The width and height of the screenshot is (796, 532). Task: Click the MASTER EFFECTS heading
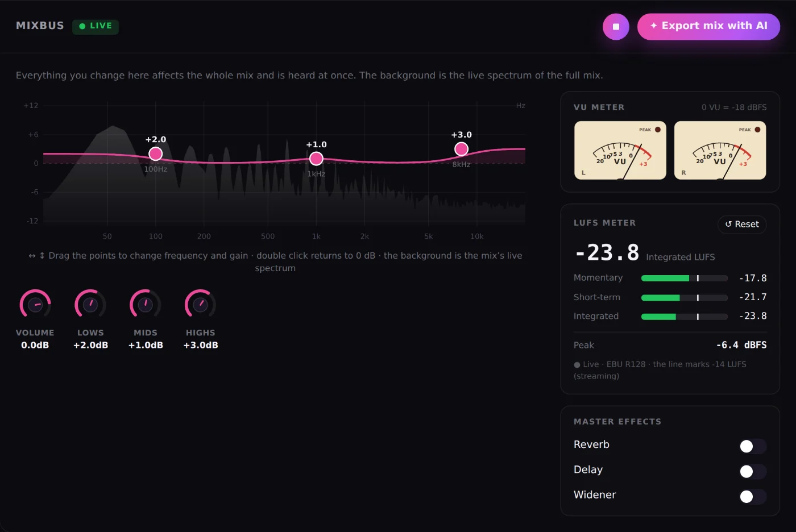[x=617, y=422]
